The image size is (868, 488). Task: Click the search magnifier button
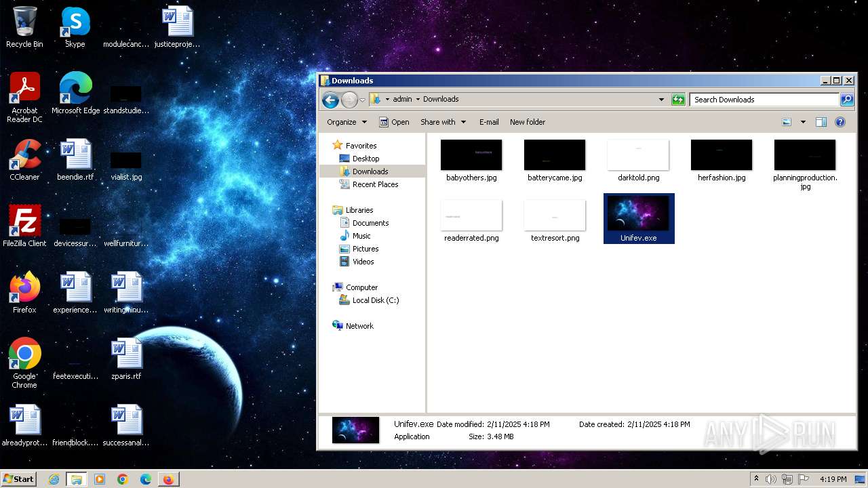(847, 100)
